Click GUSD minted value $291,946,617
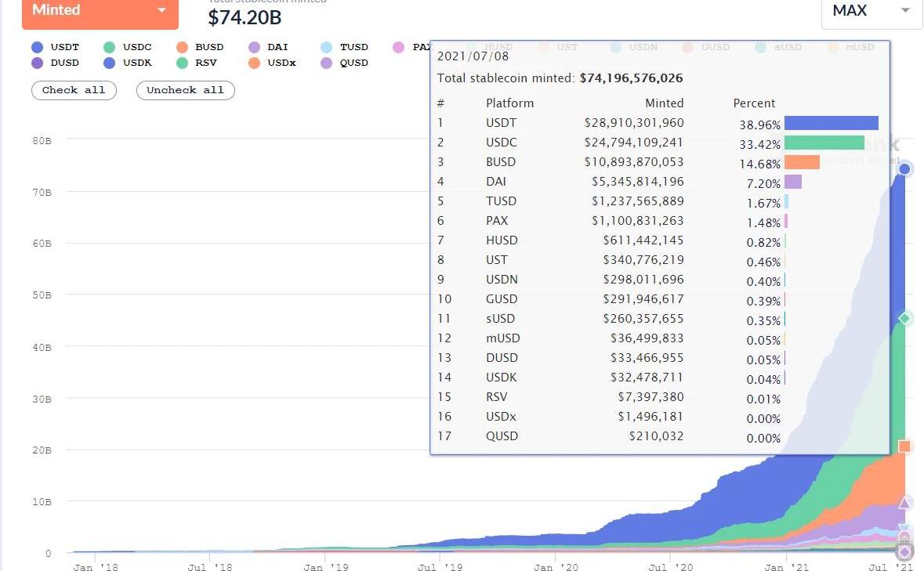 click(x=643, y=299)
